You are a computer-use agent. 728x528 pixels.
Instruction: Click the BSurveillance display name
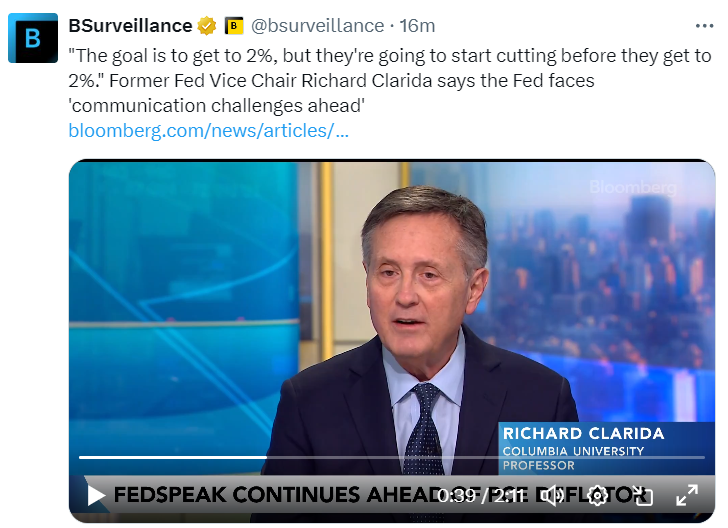click(130, 25)
